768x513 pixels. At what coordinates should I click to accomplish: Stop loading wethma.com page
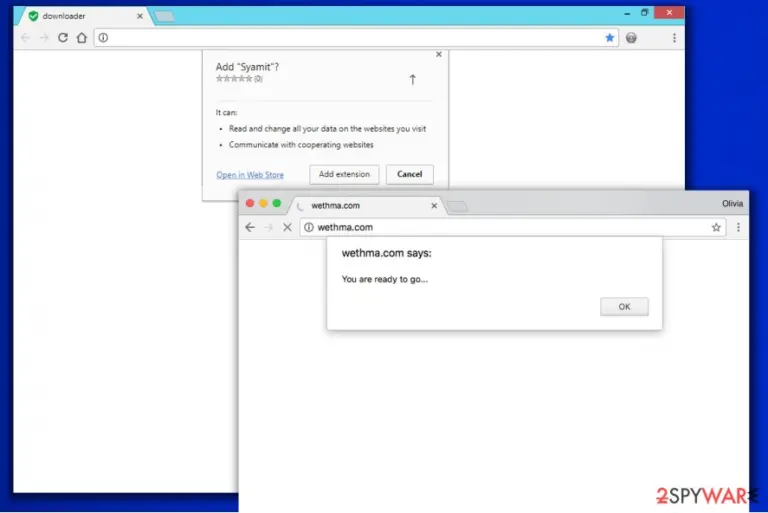click(x=288, y=227)
